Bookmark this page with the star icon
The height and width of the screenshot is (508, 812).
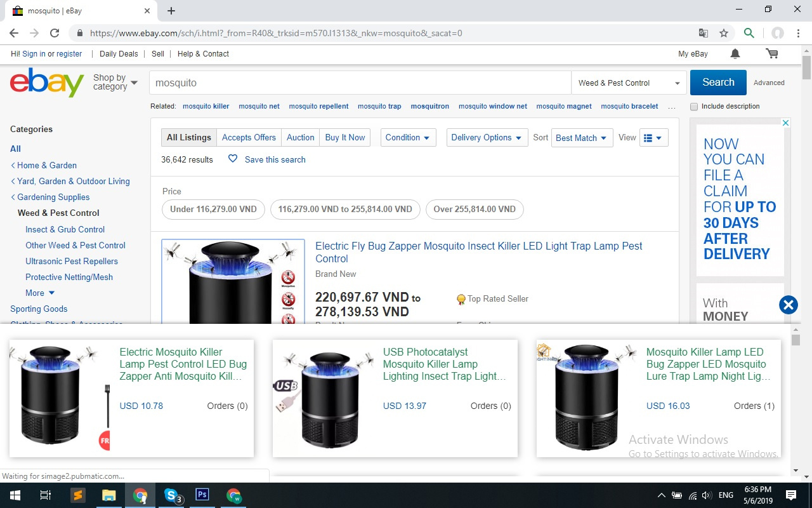click(x=723, y=33)
